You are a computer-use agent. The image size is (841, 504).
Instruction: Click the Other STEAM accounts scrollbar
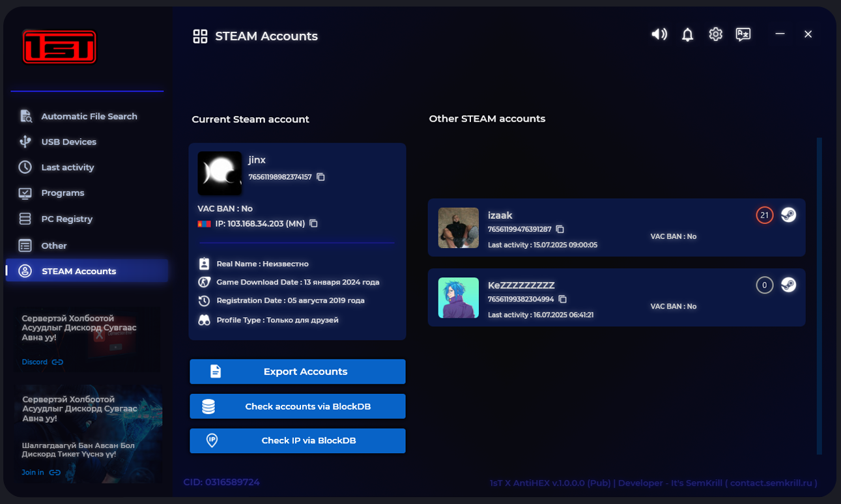[x=819, y=296]
